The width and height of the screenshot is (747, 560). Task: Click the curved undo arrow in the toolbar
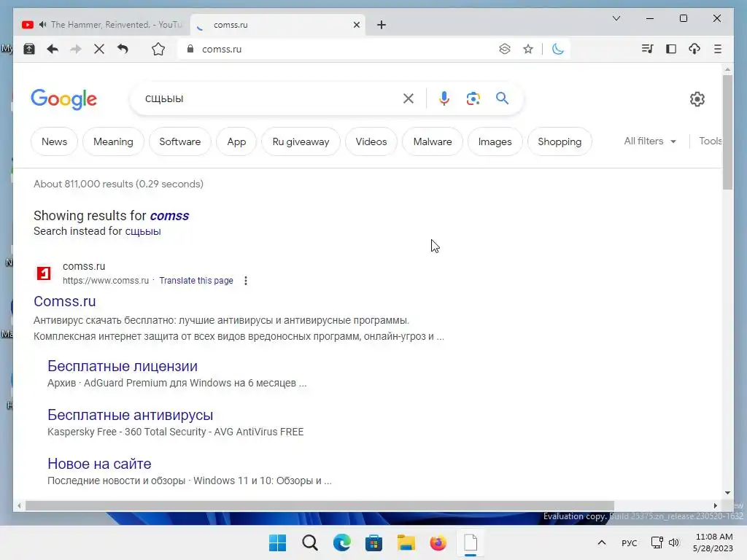[x=123, y=49]
